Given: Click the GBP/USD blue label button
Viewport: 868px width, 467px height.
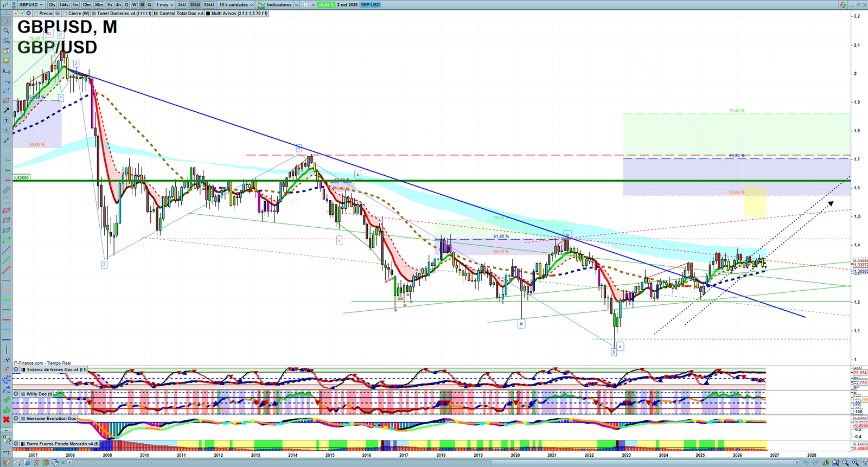Looking at the screenshot, I should [371, 5].
